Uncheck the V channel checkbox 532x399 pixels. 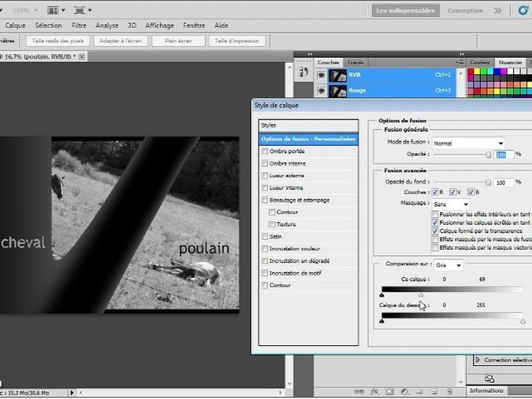(x=452, y=192)
